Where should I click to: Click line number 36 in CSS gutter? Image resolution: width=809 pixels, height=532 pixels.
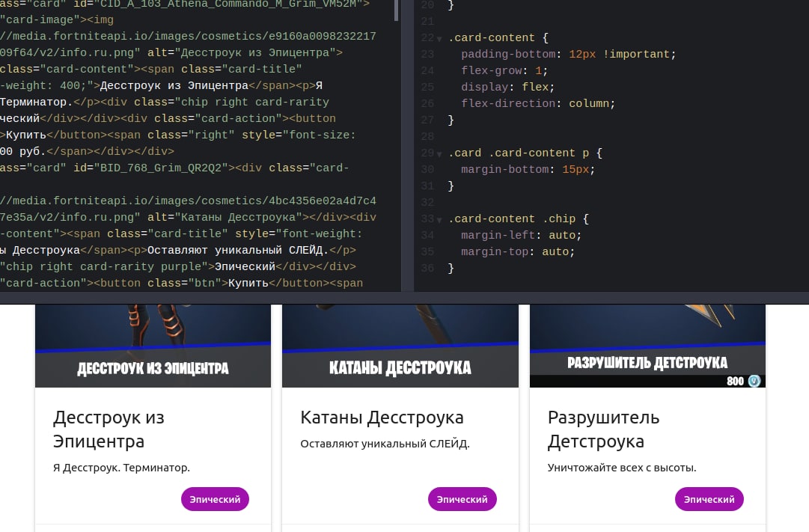[x=427, y=269]
